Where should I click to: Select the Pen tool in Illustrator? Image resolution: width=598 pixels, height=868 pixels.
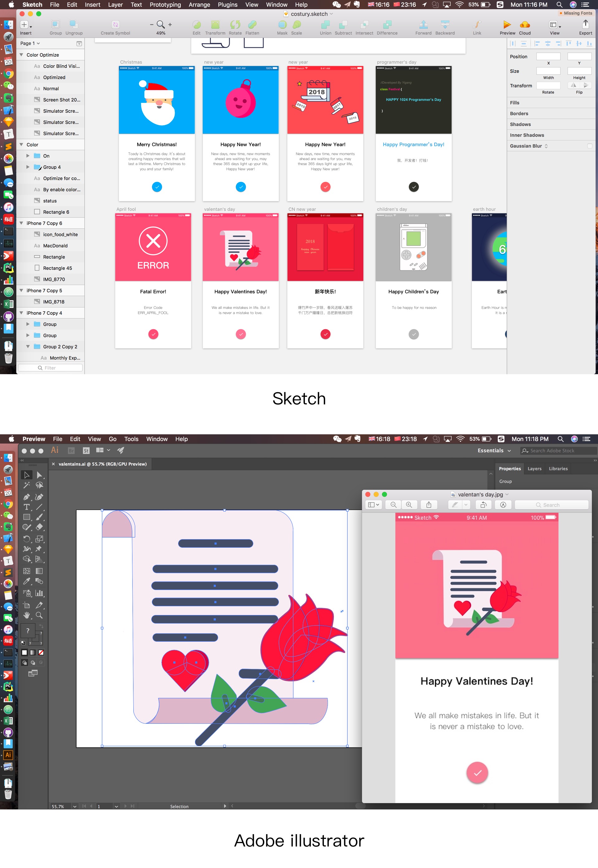click(26, 497)
